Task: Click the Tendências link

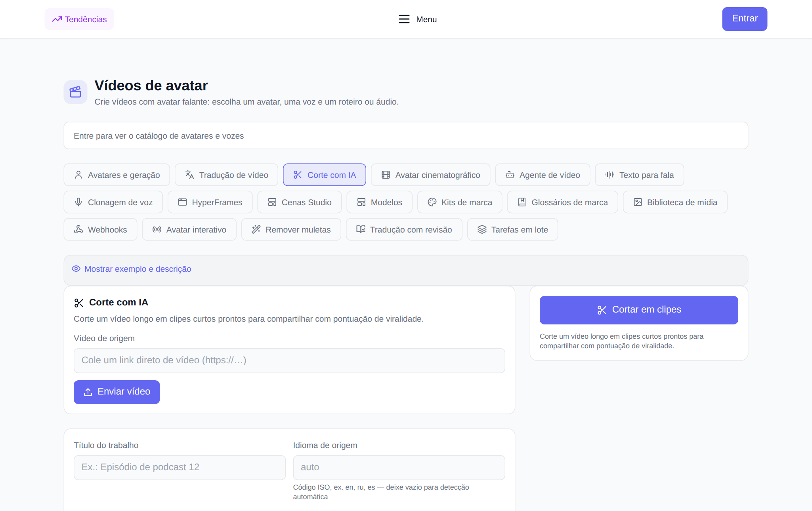Action: coord(79,19)
